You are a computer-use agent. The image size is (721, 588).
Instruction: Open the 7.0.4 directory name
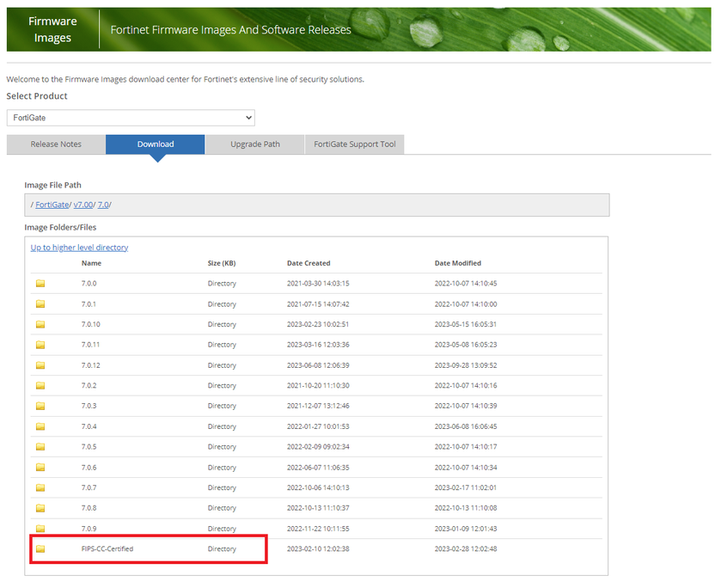pyautogui.click(x=89, y=426)
